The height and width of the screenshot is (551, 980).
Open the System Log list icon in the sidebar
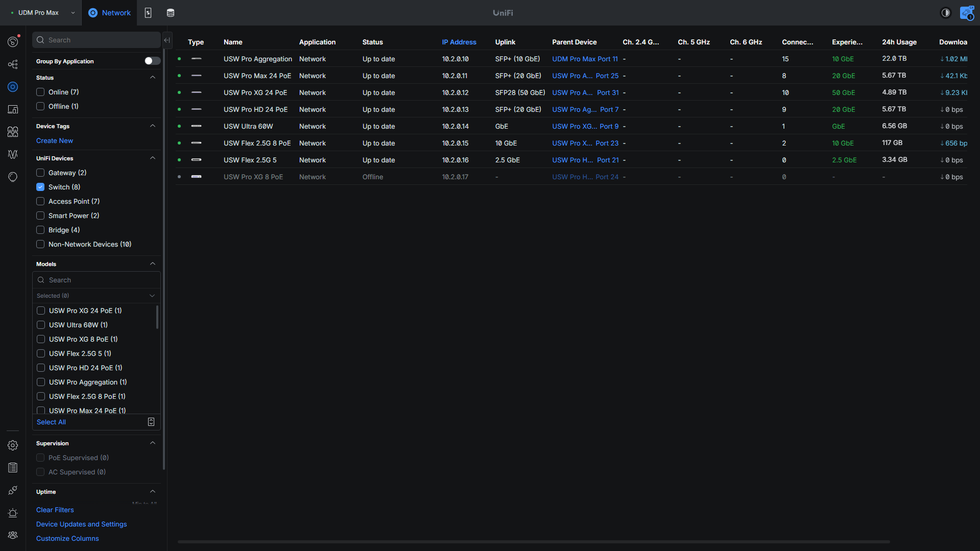[x=13, y=468]
